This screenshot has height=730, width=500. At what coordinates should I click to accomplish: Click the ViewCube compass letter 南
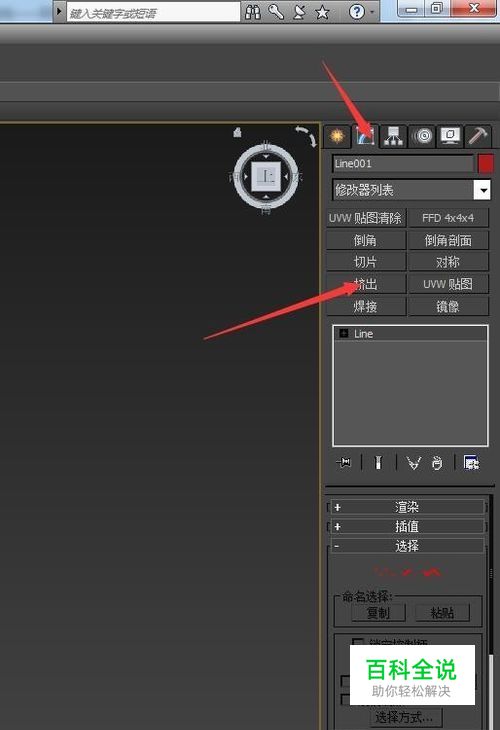(265, 210)
